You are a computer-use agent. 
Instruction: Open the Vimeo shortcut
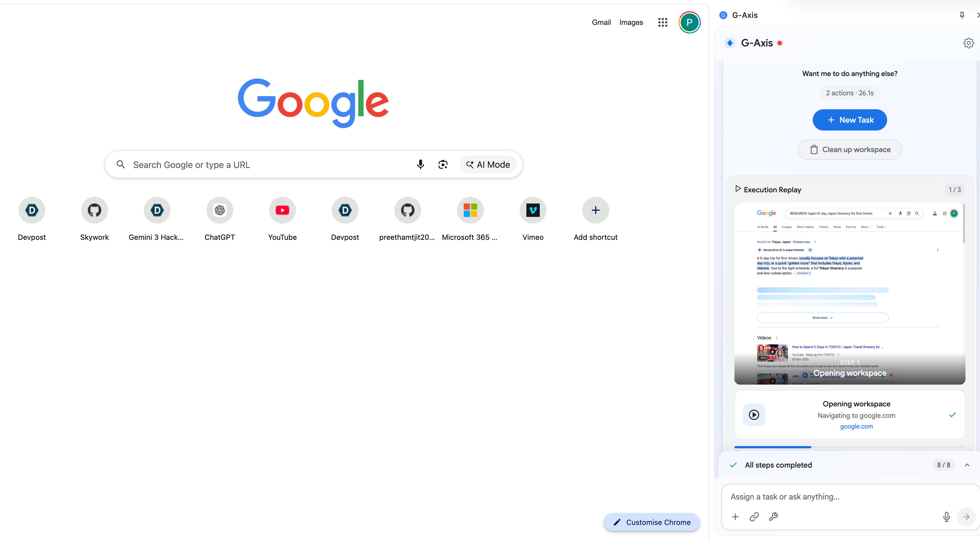click(x=533, y=210)
